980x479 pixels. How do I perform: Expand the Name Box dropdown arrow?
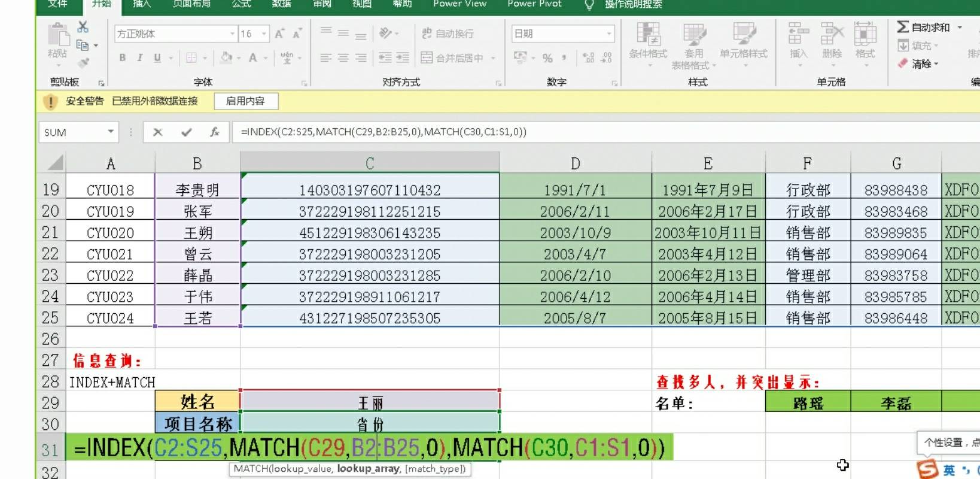tap(111, 132)
